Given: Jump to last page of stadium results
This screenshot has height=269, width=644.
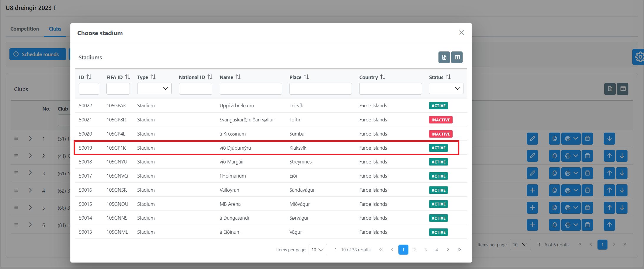Looking at the screenshot, I should (459, 250).
